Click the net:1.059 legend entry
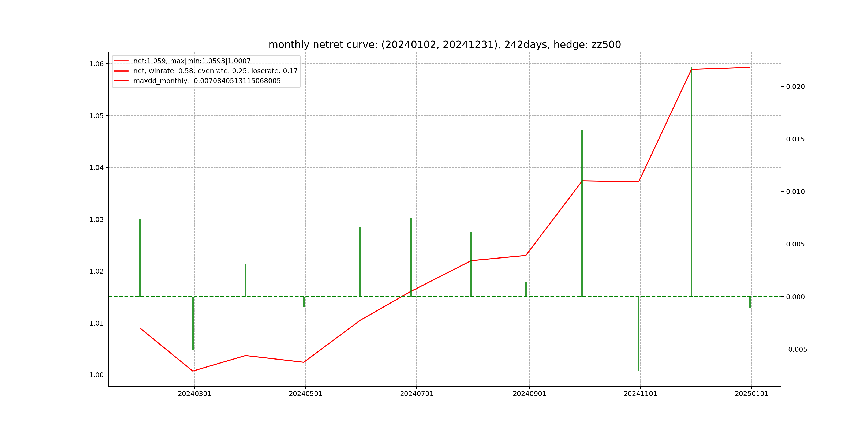The height and width of the screenshot is (434, 868). tap(192, 61)
